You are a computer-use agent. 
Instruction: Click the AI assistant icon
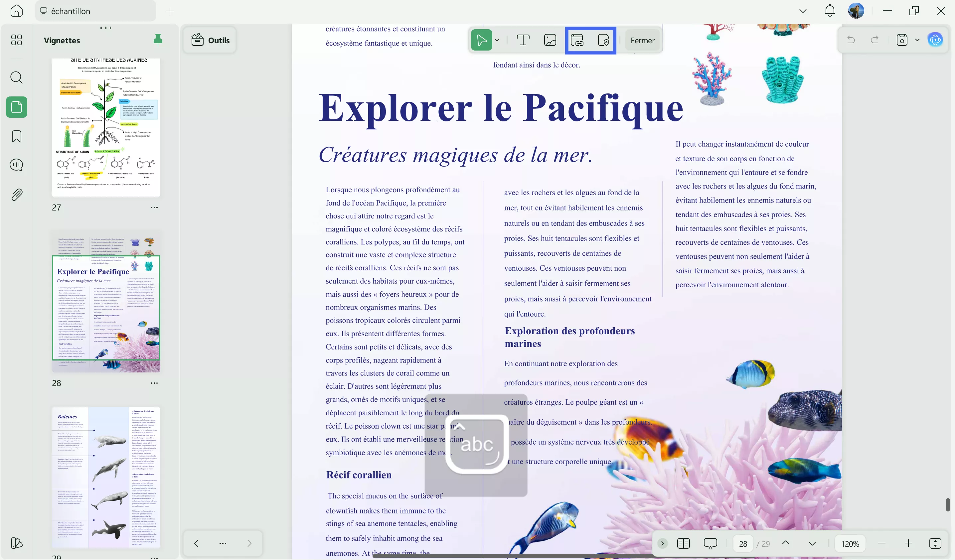tap(935, 40)
